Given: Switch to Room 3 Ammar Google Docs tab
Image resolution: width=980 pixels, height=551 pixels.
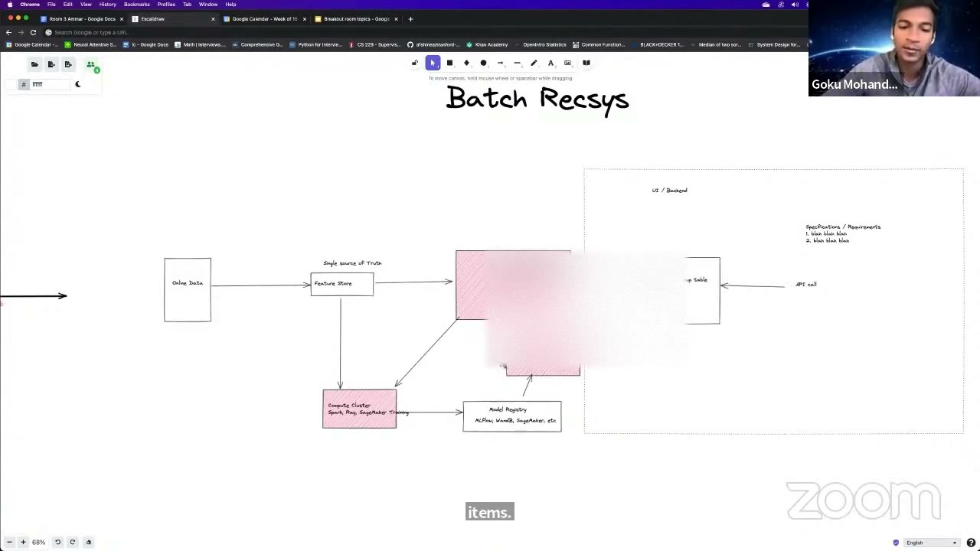Looking at the screenshot, I should (x=82, y=18).
